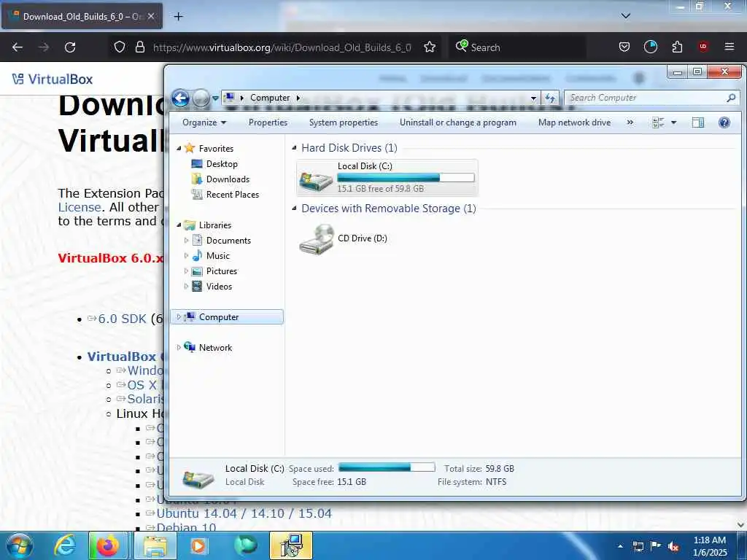Image resolution: width=747 pixels, height=560 pixels.
Task: Launch Internet Explorer from the taskbar
Action: [64, 545]
